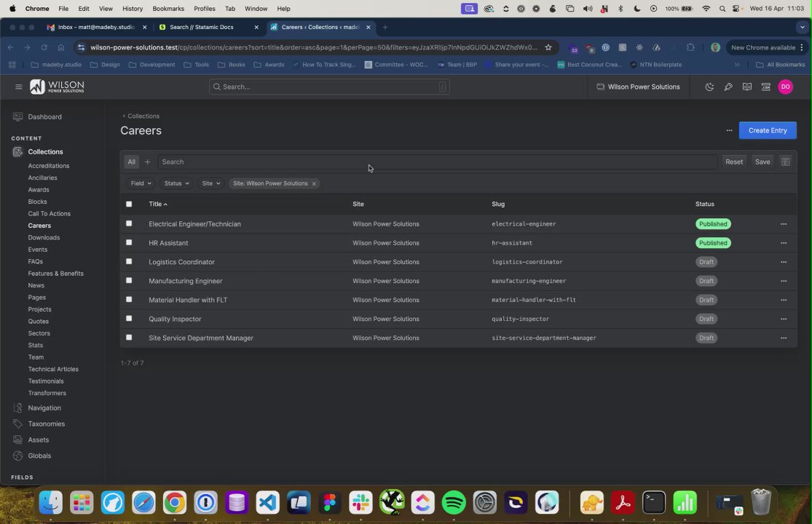Image resolution: width=812 pixels, height=524 pixels.
Task: Check the Site Service Department Manager checkbox
Action: coord(129,337)
